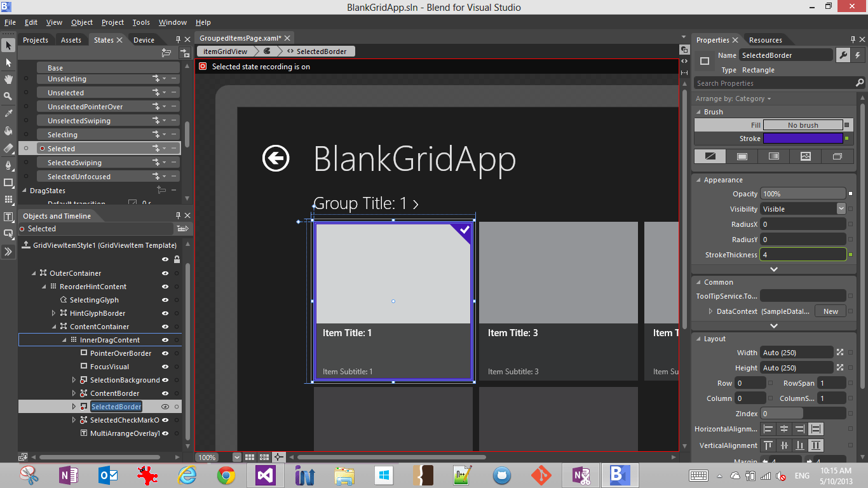The width and height of the screenshot is (868, 488).
Task: Open the Assets chevron in toolbar
Action: click(8, 252)
